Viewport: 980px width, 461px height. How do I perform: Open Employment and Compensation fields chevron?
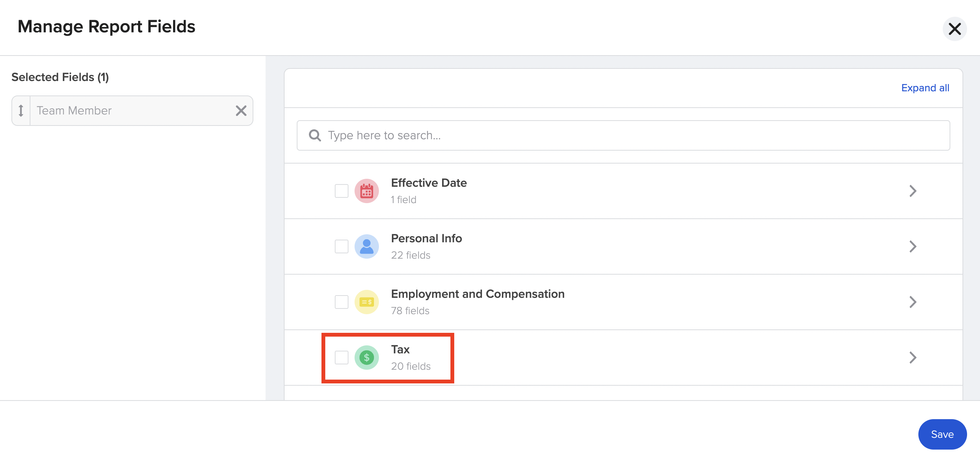pos(913,302)
